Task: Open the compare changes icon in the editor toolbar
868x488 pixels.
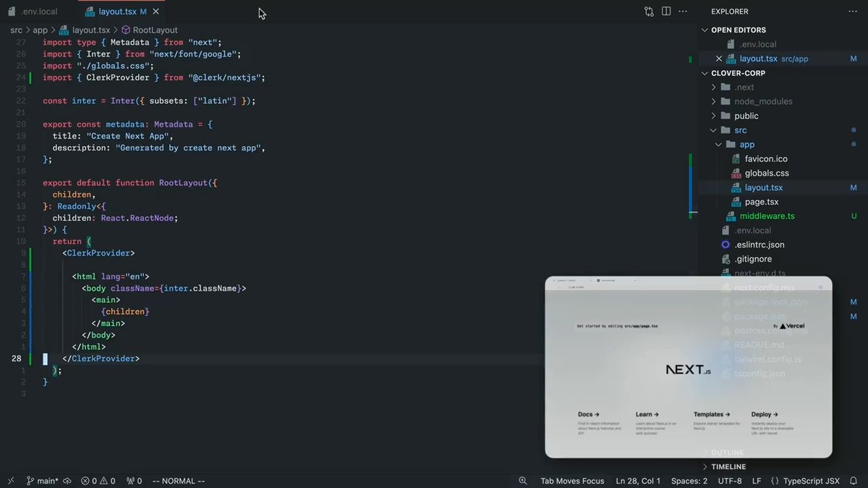Action: (649, 12)
